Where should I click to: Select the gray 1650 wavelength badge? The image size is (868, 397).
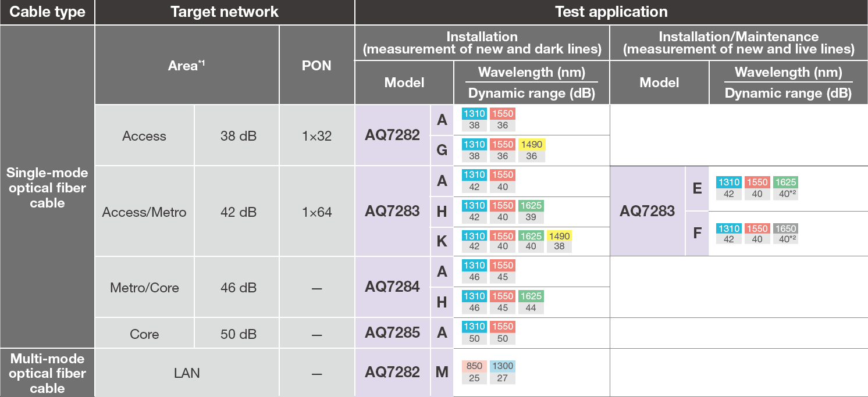(785, 228)
